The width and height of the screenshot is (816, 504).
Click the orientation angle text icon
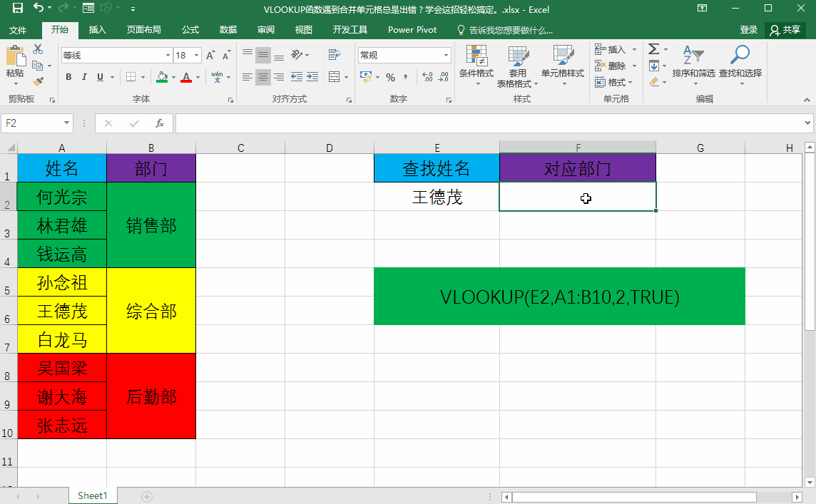click(x=297, y=55)
